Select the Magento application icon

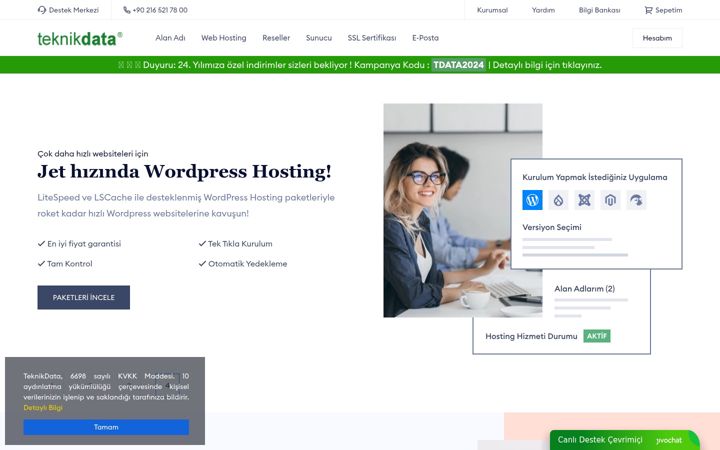(x=610, y=200)
